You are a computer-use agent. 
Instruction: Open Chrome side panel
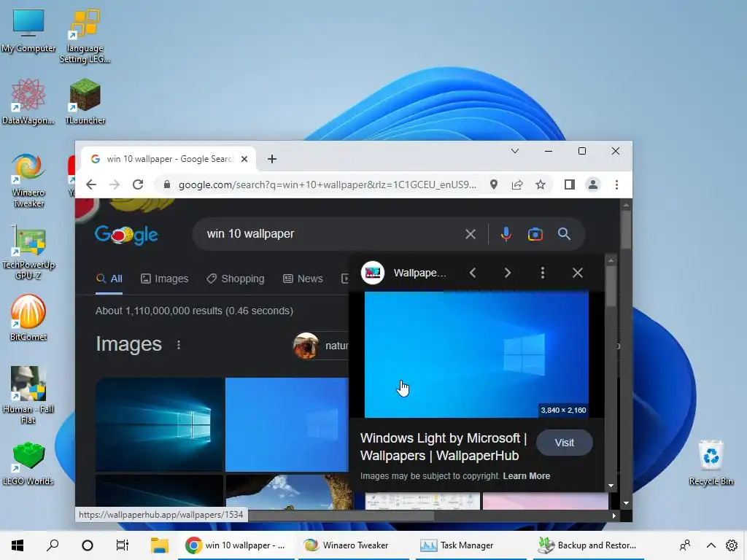(569, 184)
